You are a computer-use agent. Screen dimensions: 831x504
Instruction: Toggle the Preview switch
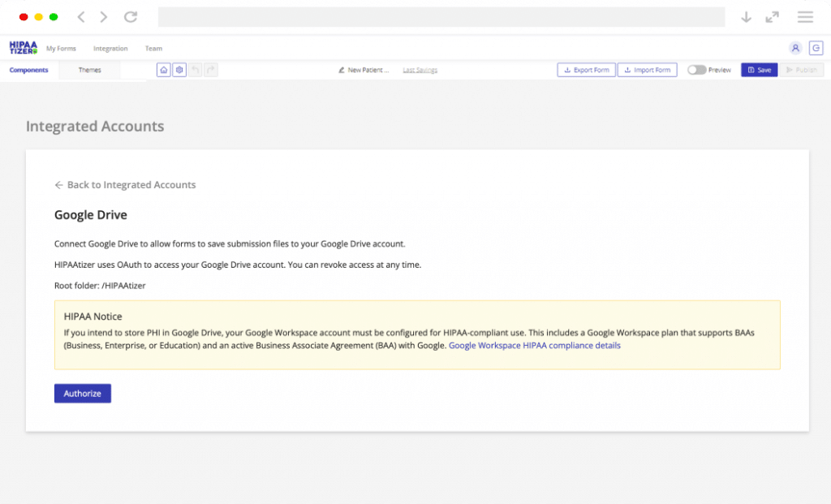click(696, 70)
